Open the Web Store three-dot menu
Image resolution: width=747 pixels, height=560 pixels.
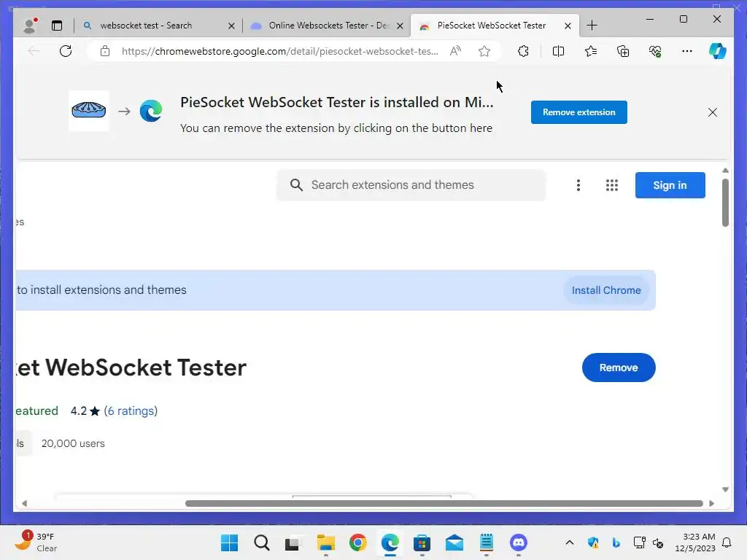tap(578, 185)
